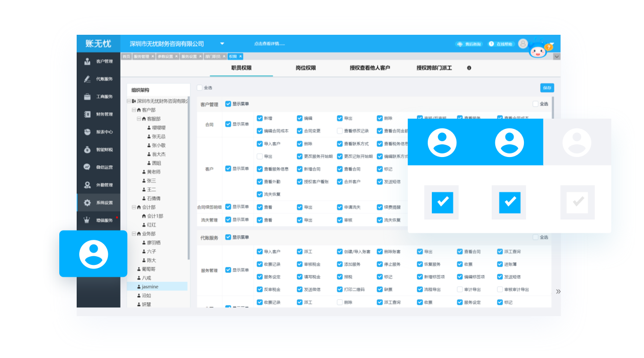The width and height of the screenshot is (644, 358).
Task: Toggle the 流失恢复 checkbox in 客户 row
Action: 260,194
